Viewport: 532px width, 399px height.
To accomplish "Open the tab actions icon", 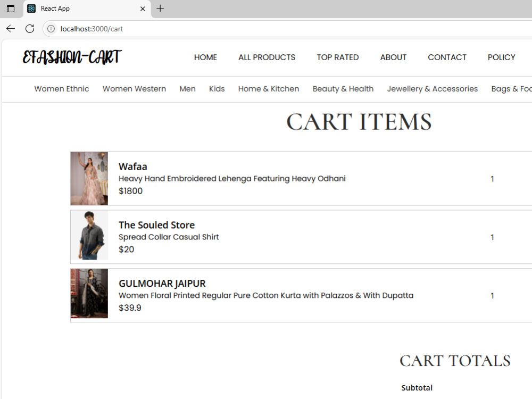I will [x=11, y=9].
